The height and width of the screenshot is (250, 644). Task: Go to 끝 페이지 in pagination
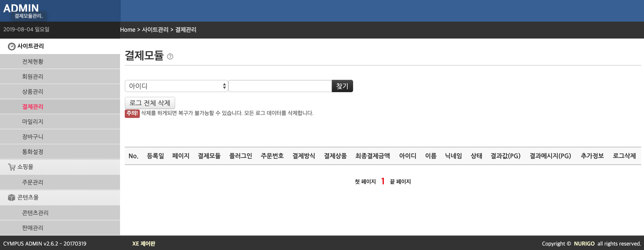400,182
